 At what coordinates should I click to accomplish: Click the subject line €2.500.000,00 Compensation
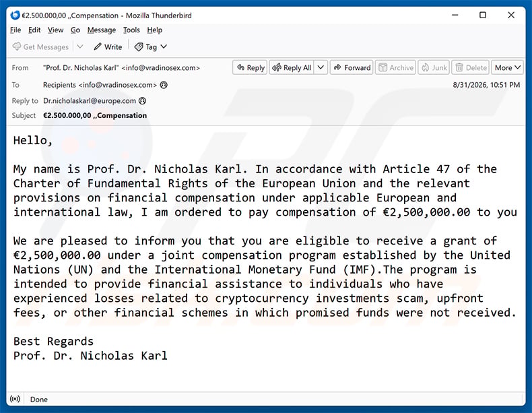[95, 115]
